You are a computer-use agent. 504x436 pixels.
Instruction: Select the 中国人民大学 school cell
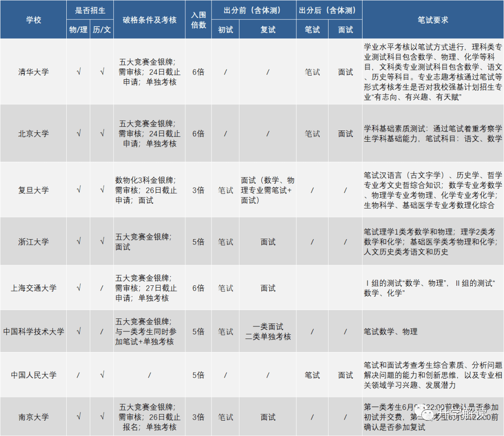coord(34,375)
